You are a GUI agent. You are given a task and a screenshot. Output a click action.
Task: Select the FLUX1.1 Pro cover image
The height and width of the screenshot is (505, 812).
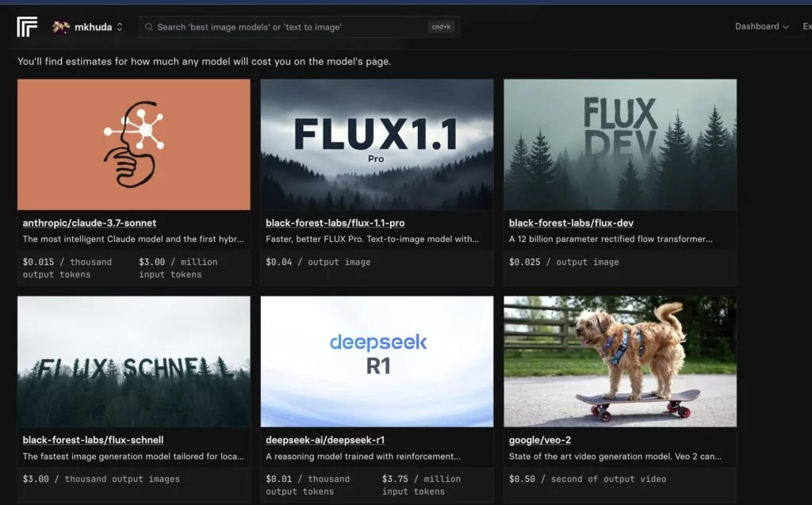(x=377, y=144)
